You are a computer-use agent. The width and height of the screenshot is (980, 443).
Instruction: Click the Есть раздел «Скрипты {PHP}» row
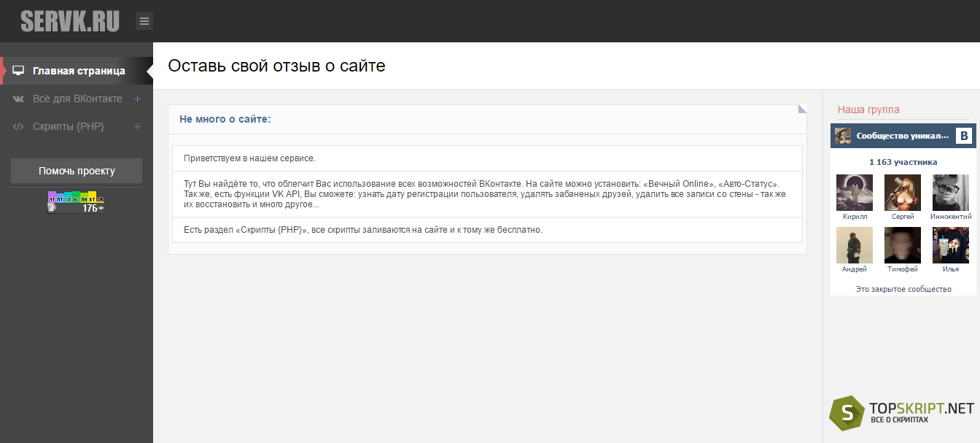[x=487, y=230]
